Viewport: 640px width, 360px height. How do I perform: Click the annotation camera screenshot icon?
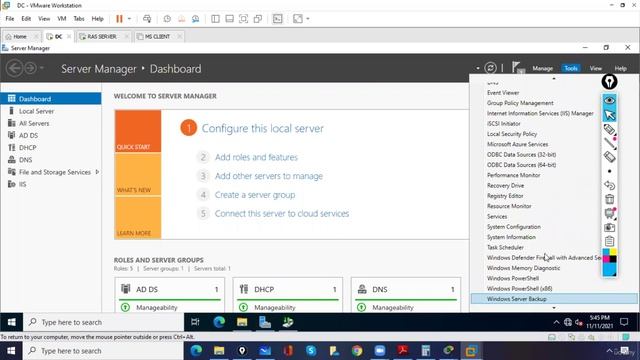coord(609,227)
